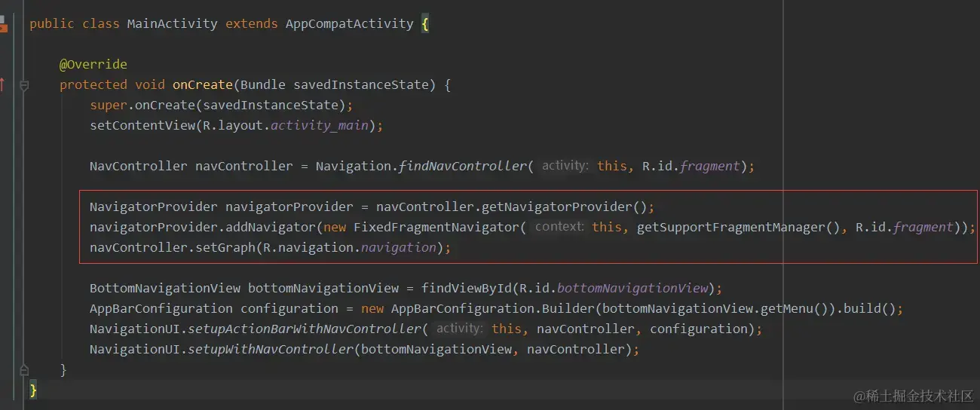Click the NavigatorProvider type at line start
980x410 pixels.
(153, 207)
